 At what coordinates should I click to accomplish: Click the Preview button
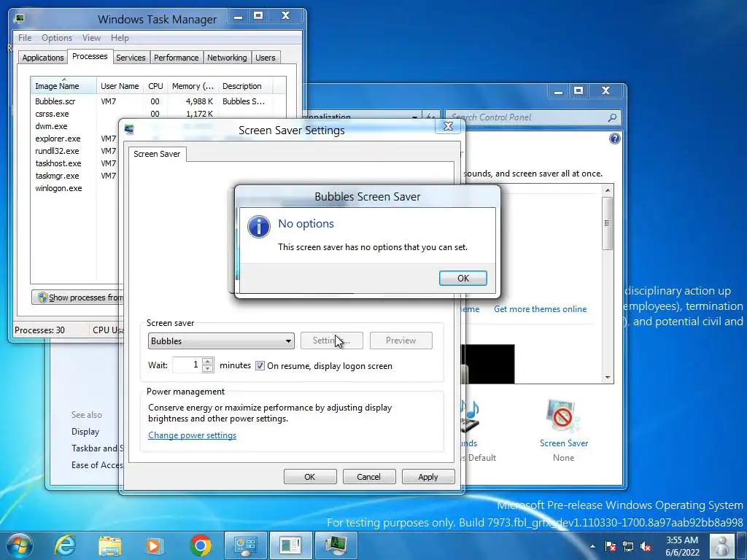400,341
